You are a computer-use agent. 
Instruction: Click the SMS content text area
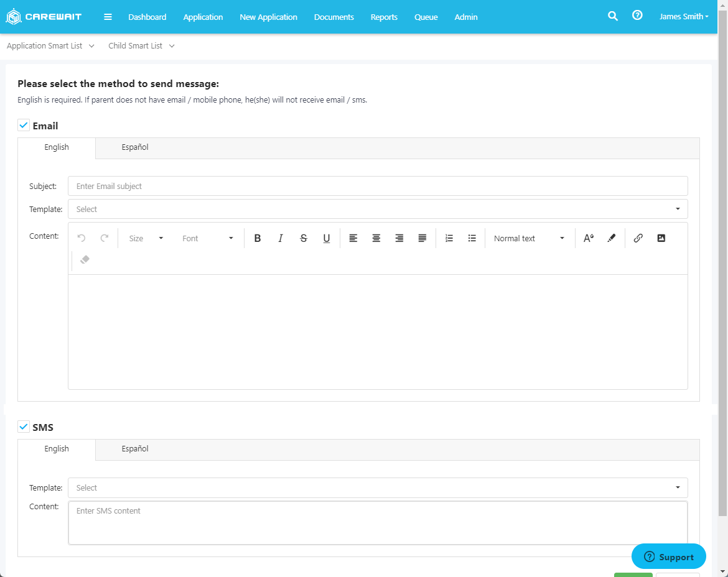pos(378,523)
